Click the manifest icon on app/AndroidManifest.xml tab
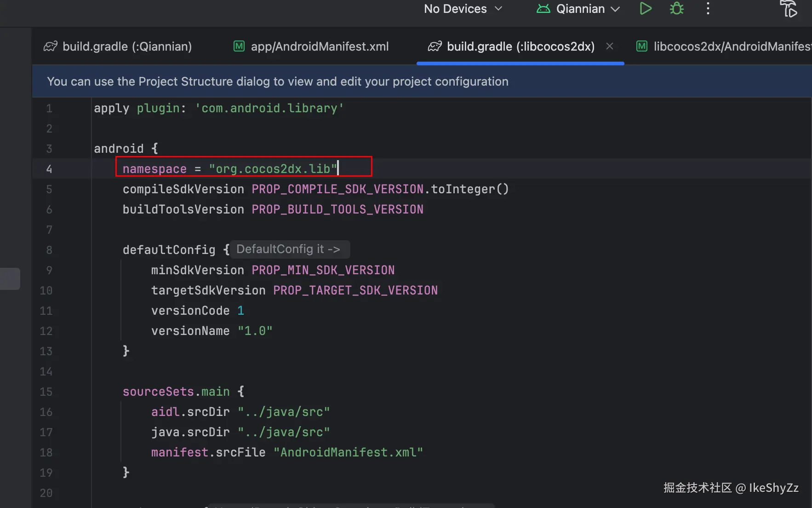812x508 pixels. tap(239, 46)
